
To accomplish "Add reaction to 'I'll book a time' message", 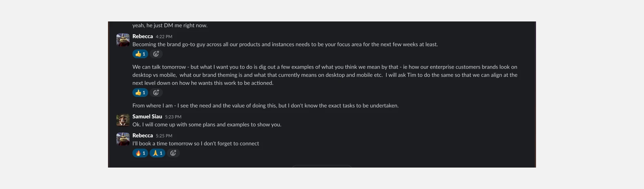I will point(173,153).
